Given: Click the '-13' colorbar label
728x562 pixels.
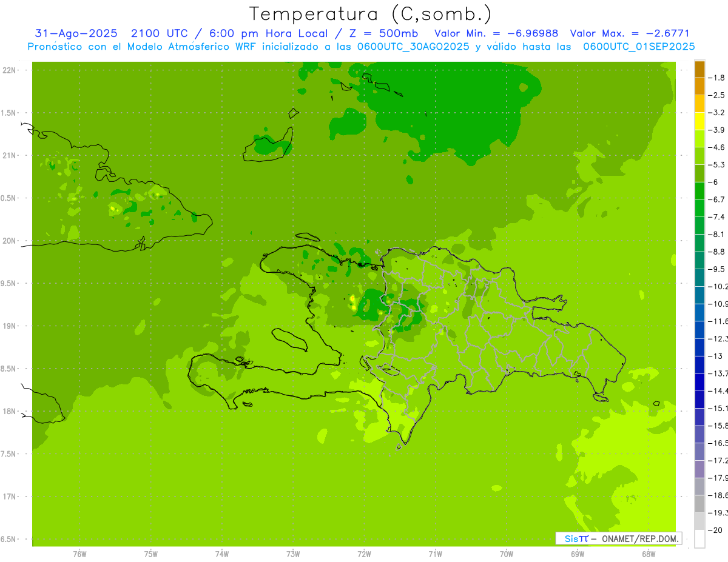Looking at the screenshot, I should point(715,356).
